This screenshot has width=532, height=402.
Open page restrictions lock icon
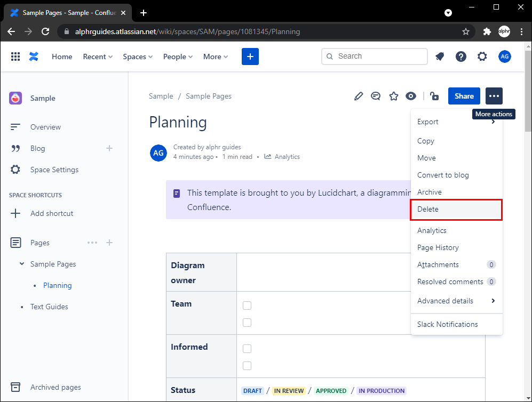[x=434, y=96]
